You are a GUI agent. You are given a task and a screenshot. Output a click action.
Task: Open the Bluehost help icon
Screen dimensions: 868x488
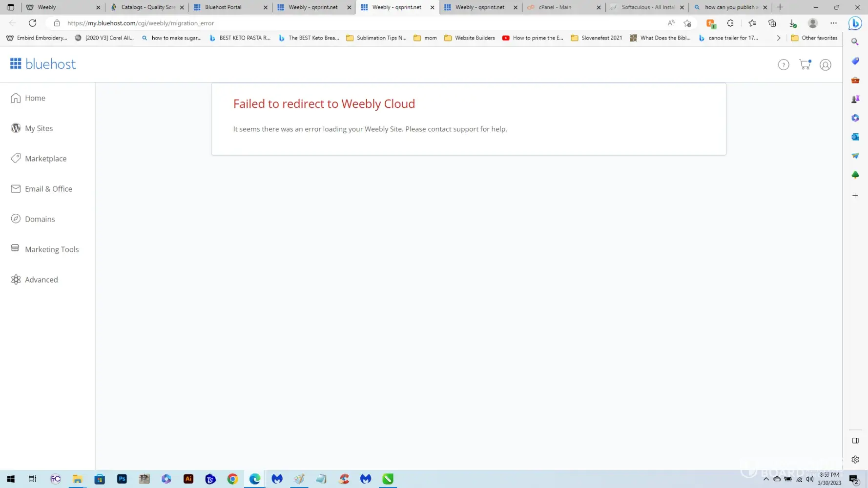(783, 65)
